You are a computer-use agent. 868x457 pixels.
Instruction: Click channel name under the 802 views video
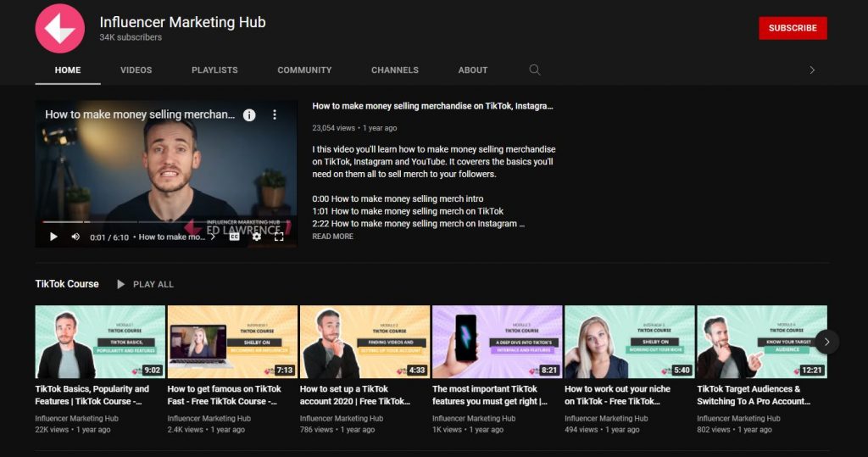click(738, 418)
